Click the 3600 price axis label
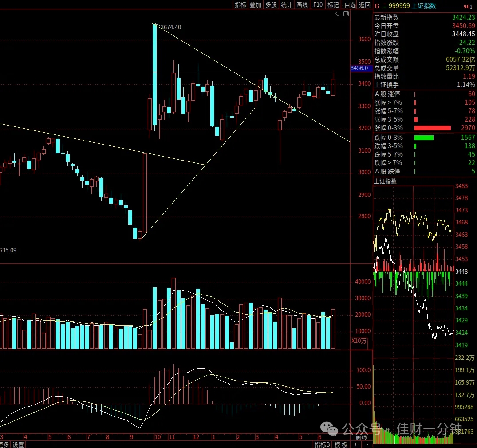 pyautogui.click(x=364, y=39)
